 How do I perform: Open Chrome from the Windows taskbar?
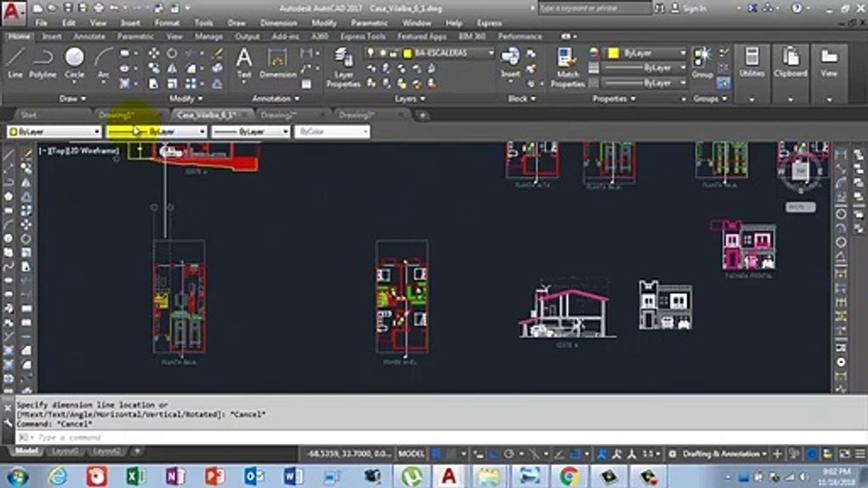click(x=570, y=476)
